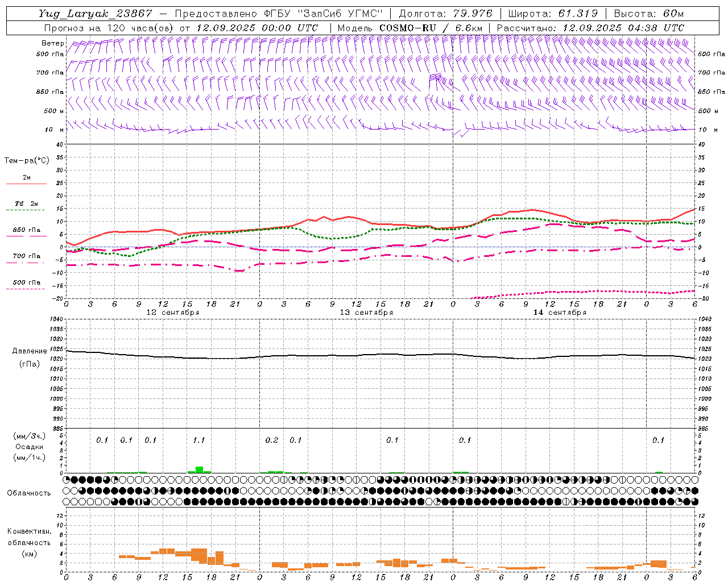The width and height of the screenshot is (728, 582).
Task: Click the Рассчитано: 12.09.2025 04:38 UTC text
Action: (x=590, y=28)
